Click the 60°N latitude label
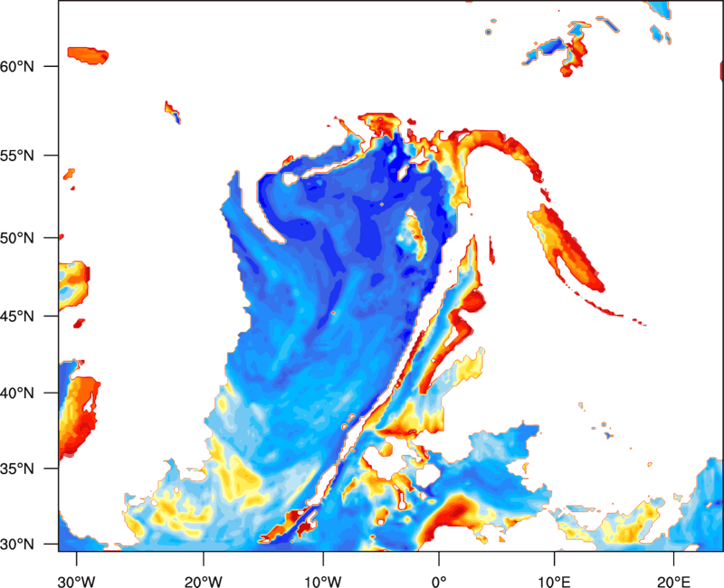 pyautogui.click(x=17, y=67)
